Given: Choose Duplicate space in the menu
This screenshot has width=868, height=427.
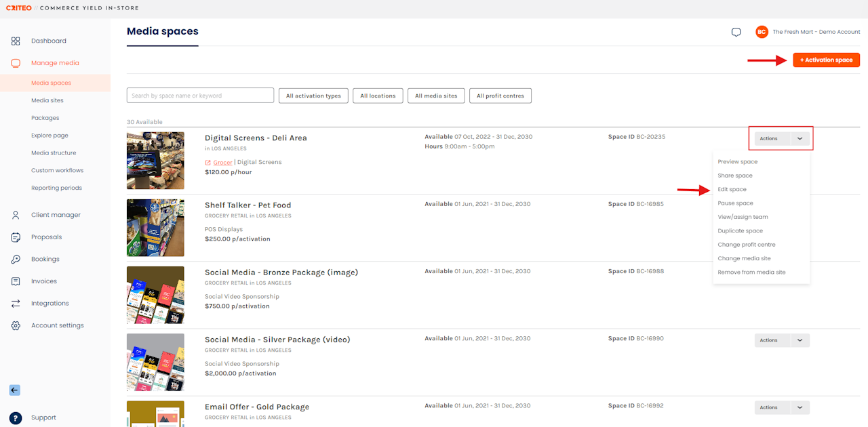Looking at the screenshot, I should 740,231.
